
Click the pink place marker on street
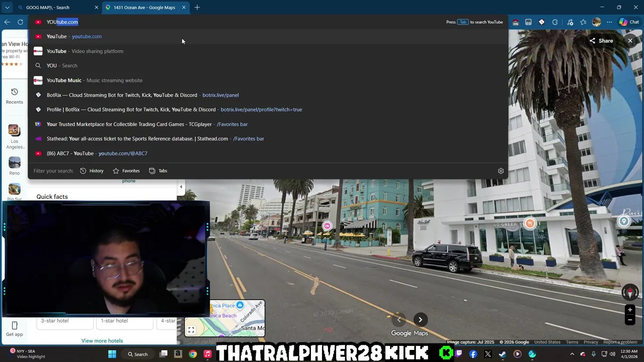coord(327,226)
